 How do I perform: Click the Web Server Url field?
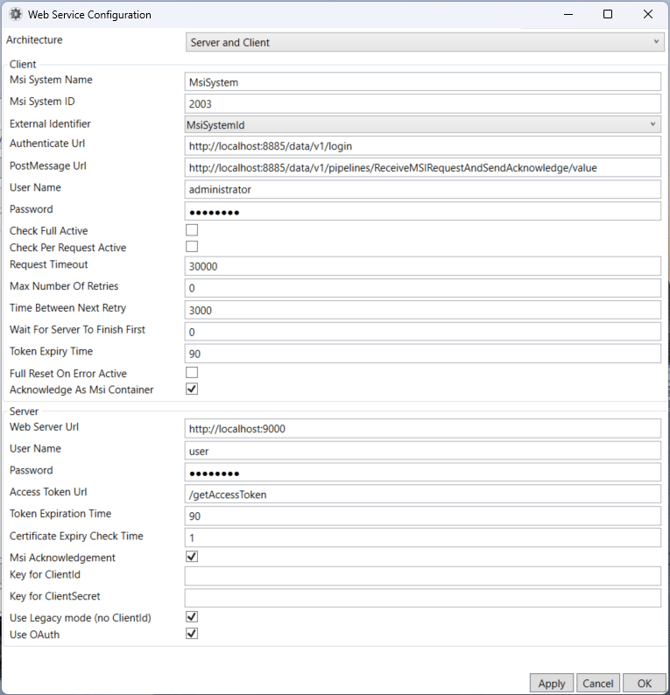point(423,429)
